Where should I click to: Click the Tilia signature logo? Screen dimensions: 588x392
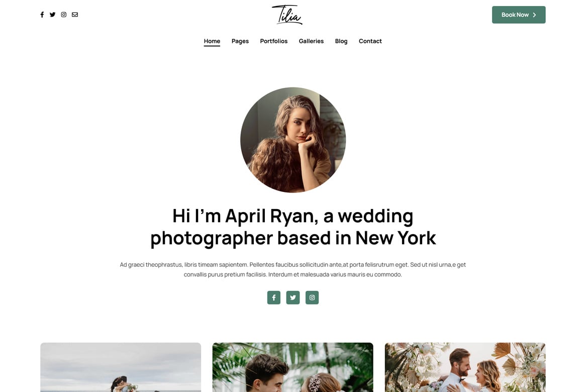point(287,15)
